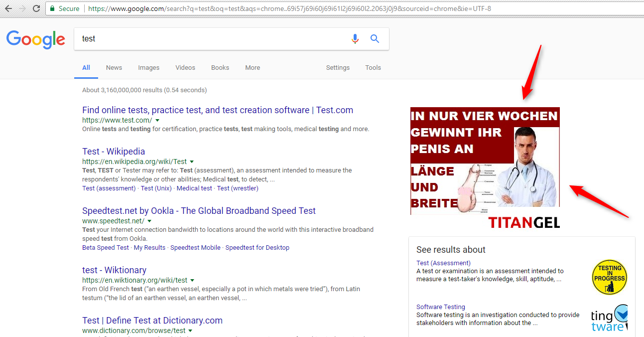Click inside the search box containing test

coord(209,39)
